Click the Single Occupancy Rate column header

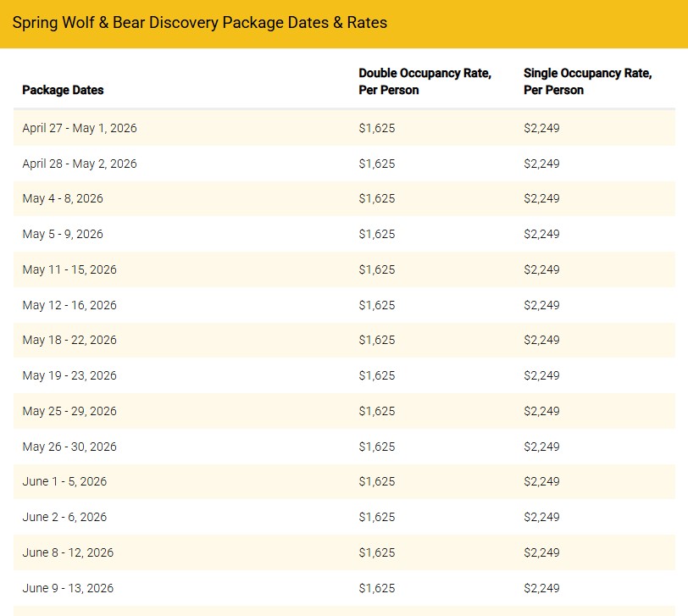[x=587, y=81]
